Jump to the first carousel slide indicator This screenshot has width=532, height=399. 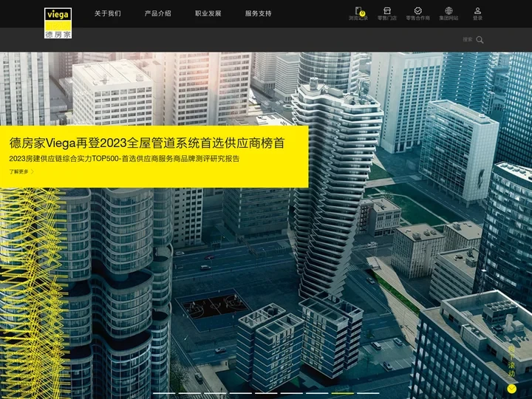(x=164, y=393)
